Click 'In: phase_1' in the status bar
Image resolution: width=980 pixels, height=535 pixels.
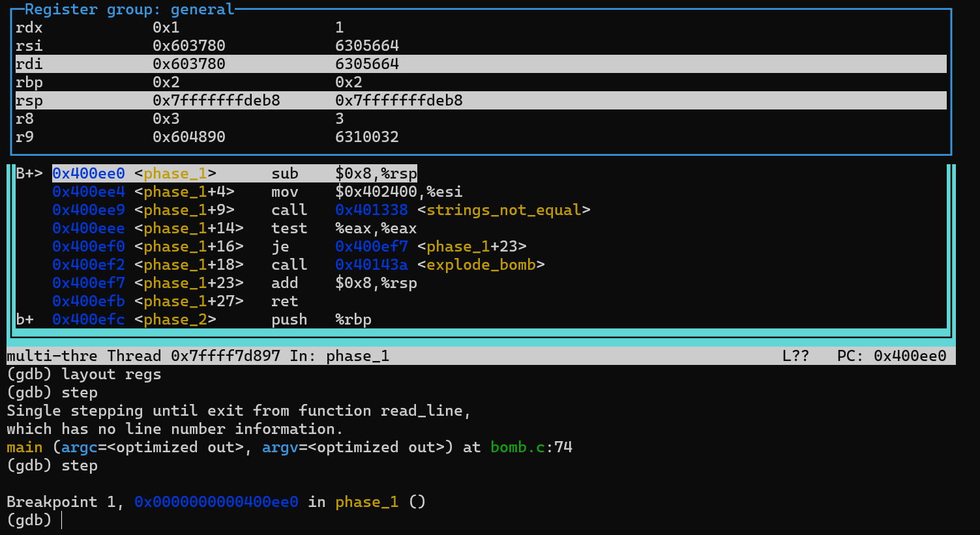tap(340, 356)
